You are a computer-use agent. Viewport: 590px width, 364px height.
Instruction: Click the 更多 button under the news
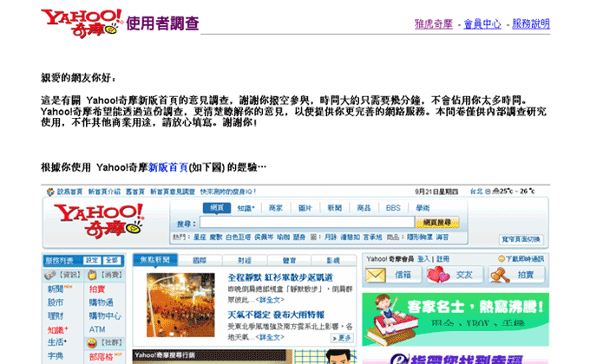pos(342,338)
